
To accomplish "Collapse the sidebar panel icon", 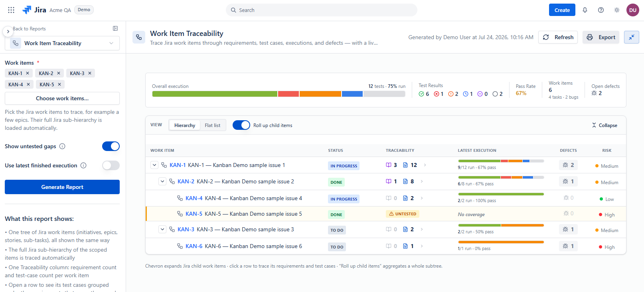I will pos(115,28).
